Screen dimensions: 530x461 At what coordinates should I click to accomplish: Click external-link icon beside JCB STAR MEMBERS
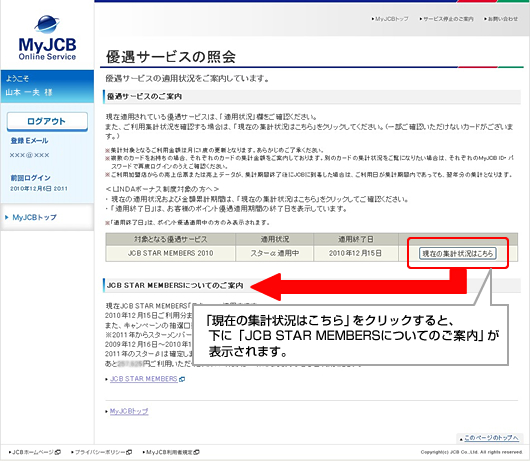pyautogui.click(x=182, y=379)
